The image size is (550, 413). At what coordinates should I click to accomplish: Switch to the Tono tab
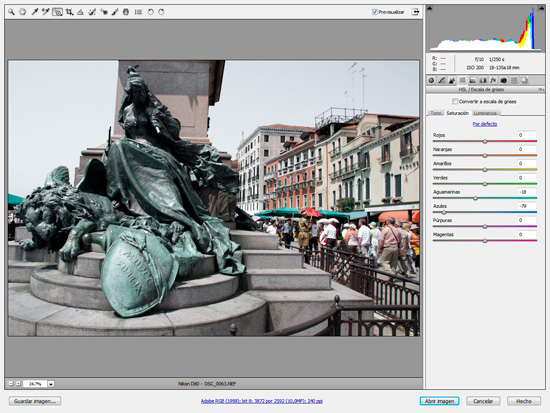[x=436, y=113]
